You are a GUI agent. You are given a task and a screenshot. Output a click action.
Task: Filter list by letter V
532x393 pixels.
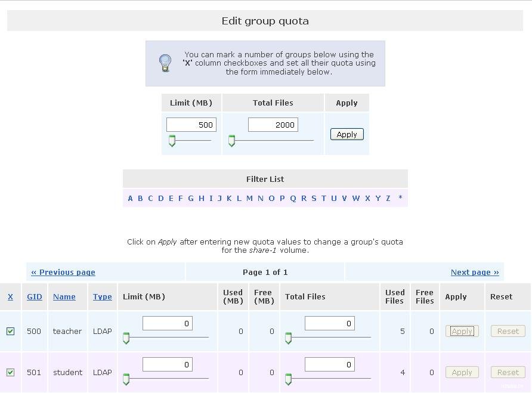click(345, 198)
